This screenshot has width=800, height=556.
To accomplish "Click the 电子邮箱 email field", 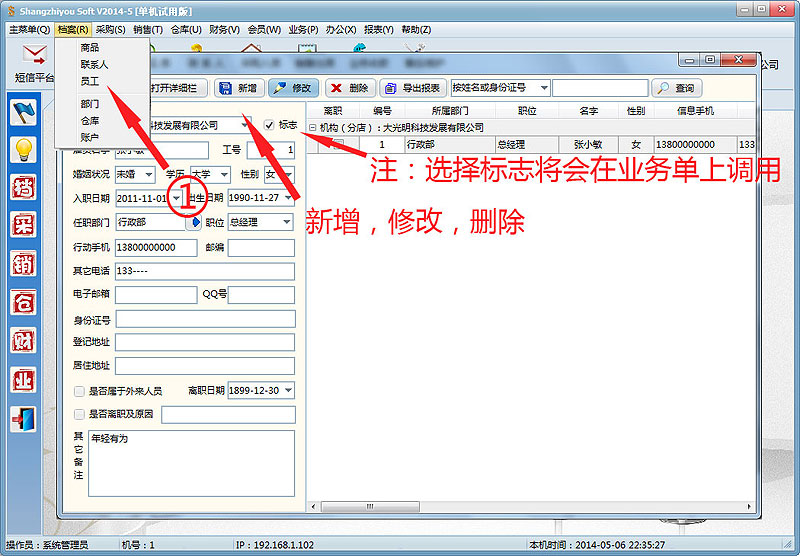I will click(x=156, y=295).
